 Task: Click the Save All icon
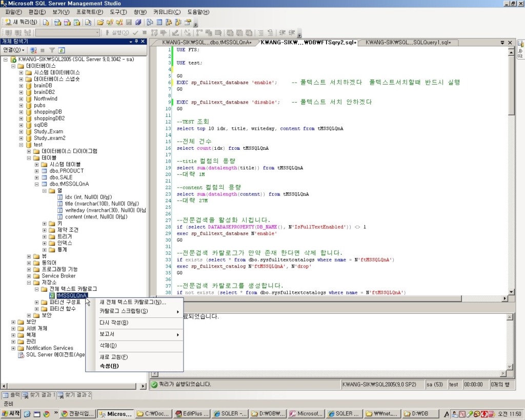click(x=138, y=22)
